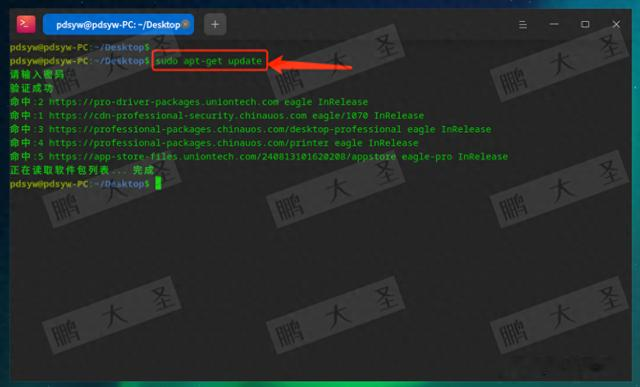Click the green cursor block at last prompt

point(158,184)
